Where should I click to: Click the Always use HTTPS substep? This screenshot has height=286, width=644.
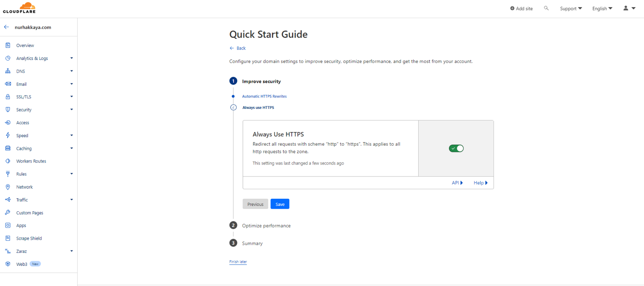[x=258, y=108]
